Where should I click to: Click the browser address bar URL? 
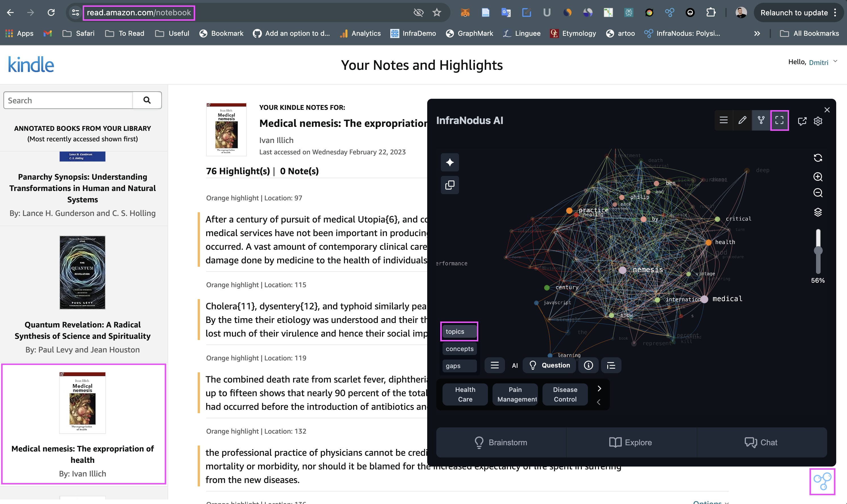coord(139,13)
